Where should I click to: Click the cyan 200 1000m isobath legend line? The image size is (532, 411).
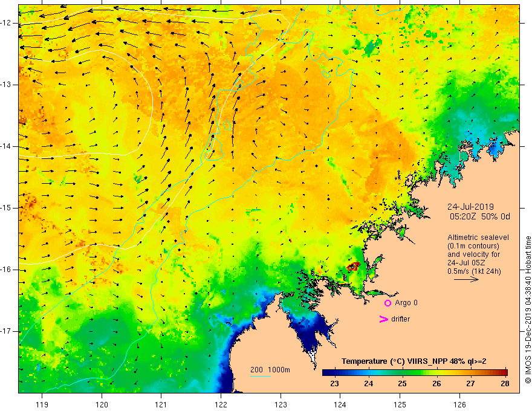pyautogui.click(x=260, y=376)
